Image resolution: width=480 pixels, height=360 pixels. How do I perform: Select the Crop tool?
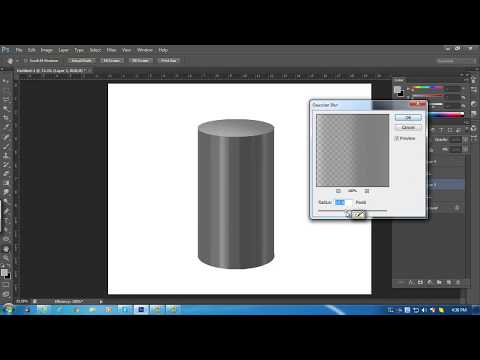pyautogui.click(x=6, y=118)
